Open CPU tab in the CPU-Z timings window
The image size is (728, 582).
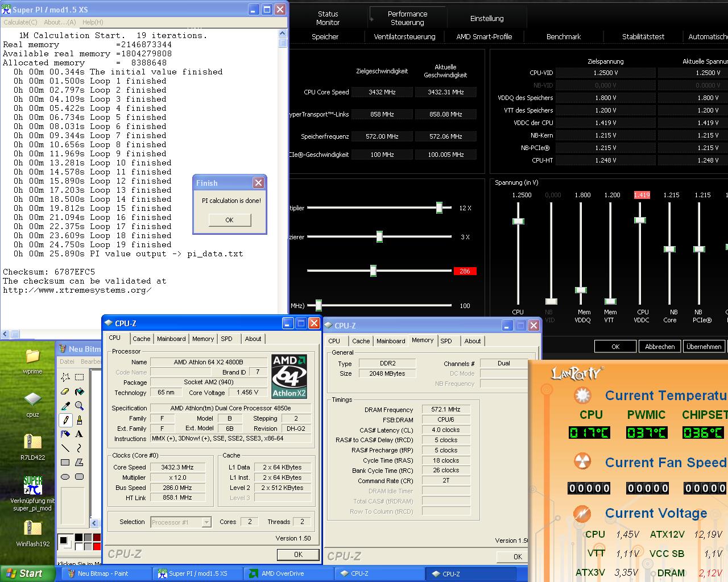click(x=334, y=341)
